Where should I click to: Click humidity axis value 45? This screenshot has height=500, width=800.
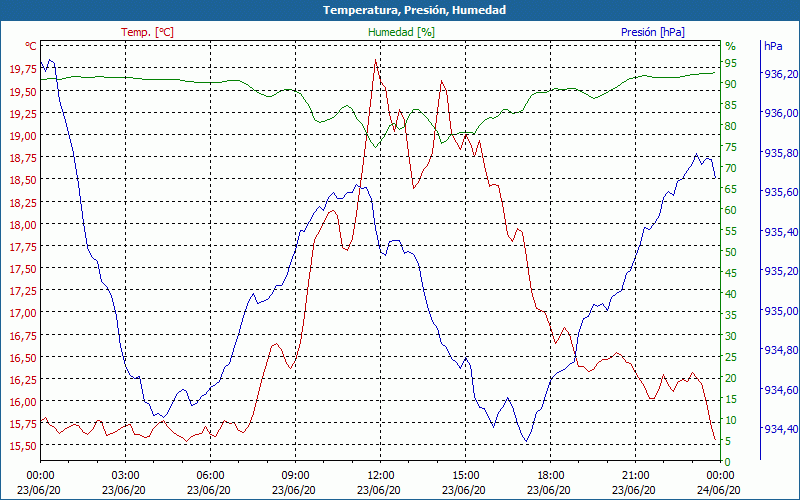[x=731, y=273]
